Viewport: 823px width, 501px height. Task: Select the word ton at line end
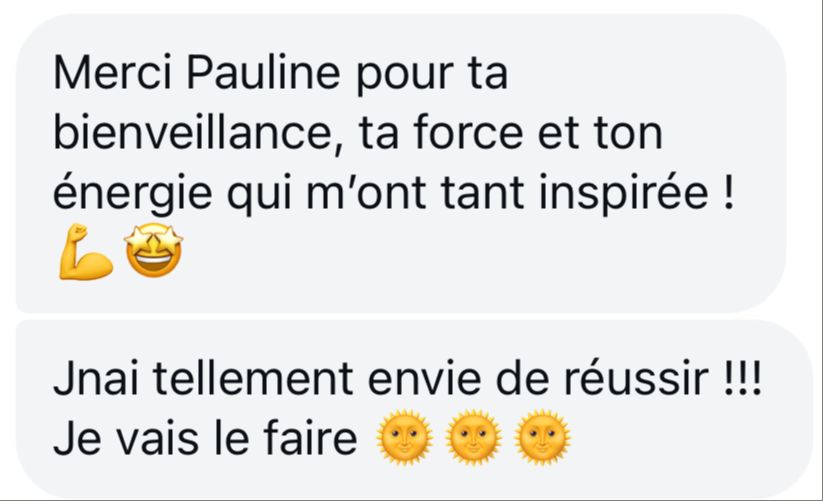[628, 133]
